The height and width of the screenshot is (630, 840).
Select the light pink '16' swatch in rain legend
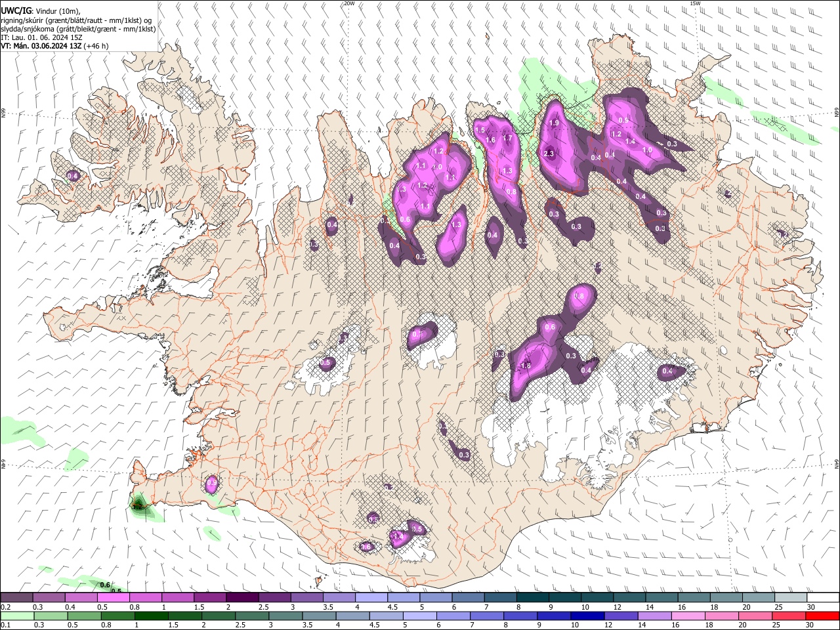688,616
